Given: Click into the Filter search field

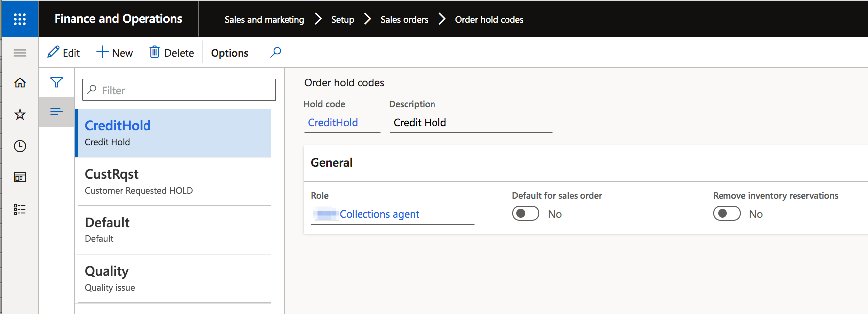Looking at the screenshot, I should pyautogui.click(x=179, y=90).
